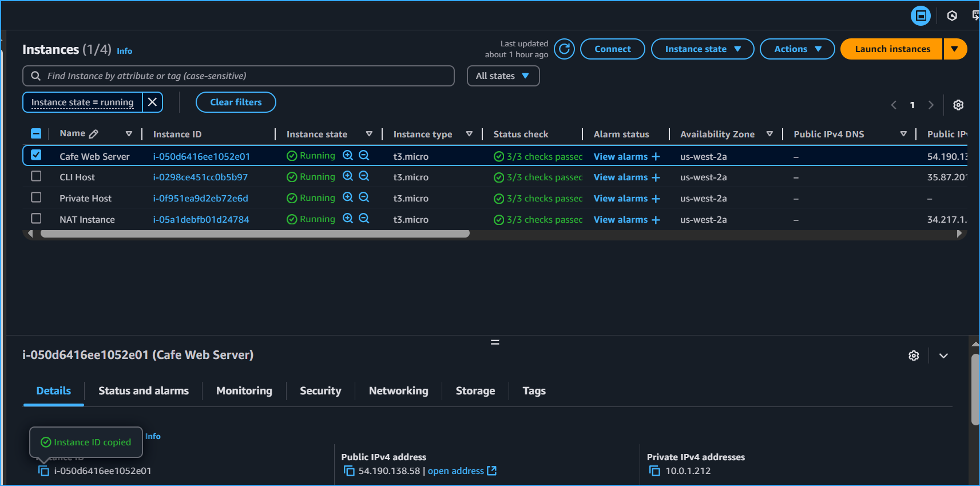Click the external link icon next to open address
The image size is (980, 486).
click(491, 471)
